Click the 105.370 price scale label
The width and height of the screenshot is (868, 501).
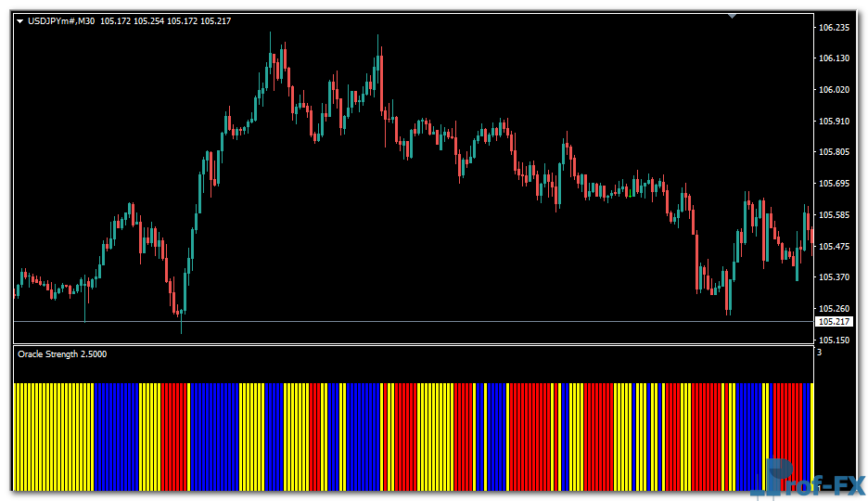coord(835,277)
